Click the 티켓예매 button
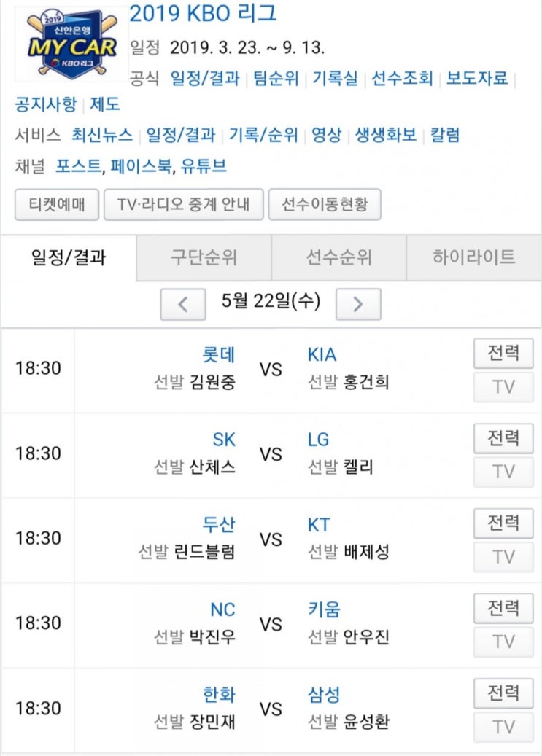Screen dimensions: 542x756 click(x=57, y=204)
